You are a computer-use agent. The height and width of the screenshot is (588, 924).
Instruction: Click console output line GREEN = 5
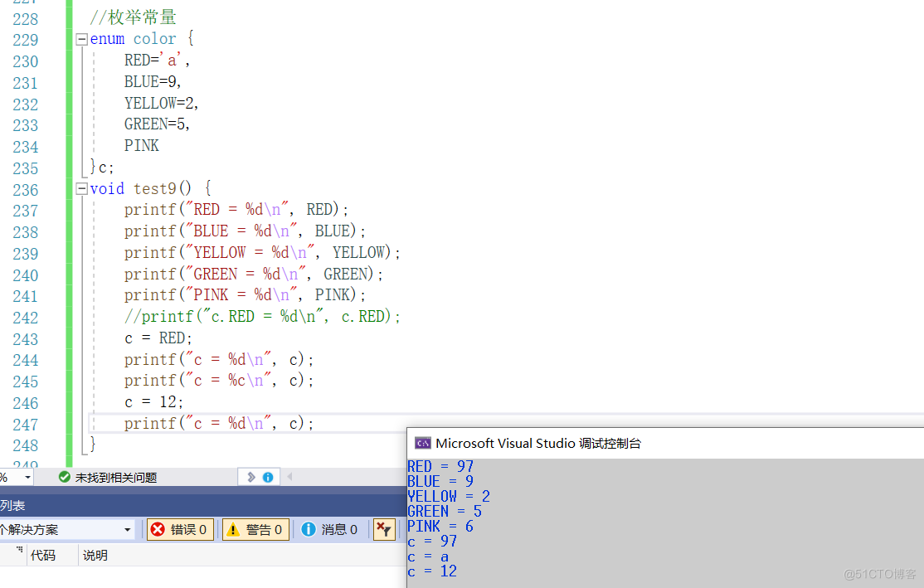(x=445, y=512)
